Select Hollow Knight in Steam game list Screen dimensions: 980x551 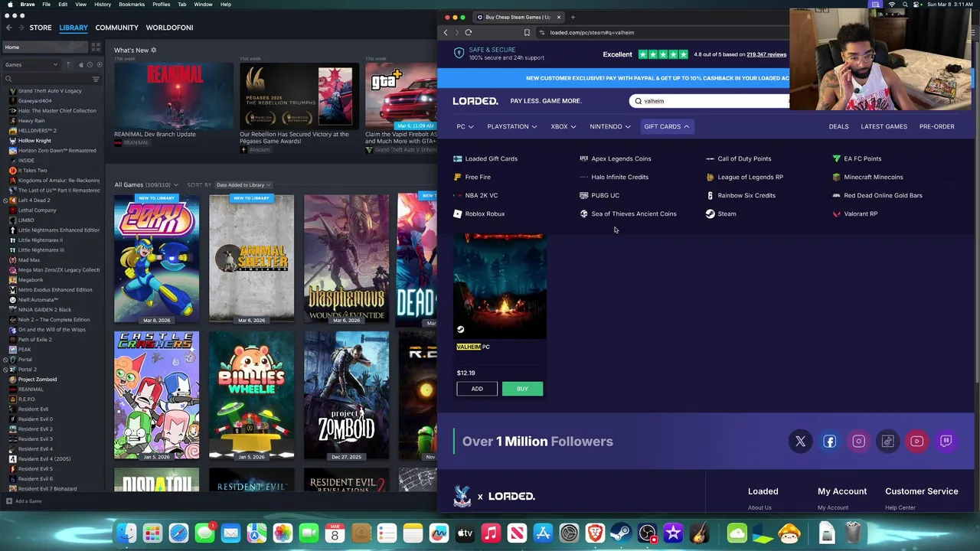point(34,140)
